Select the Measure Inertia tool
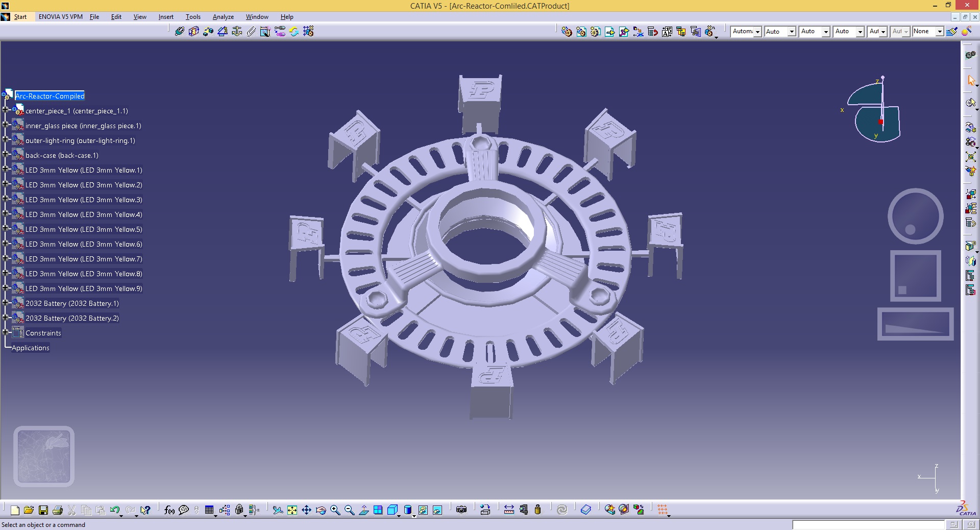The width and height of the screenshot is (980, 530). pos(537,510)
